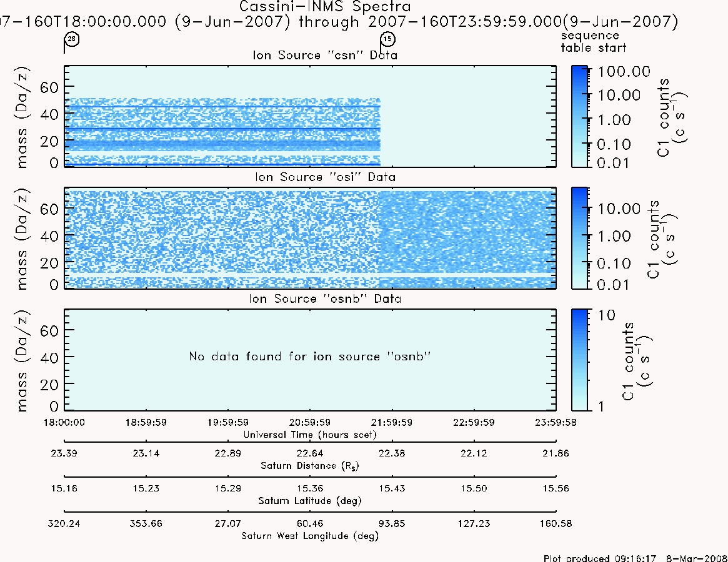Click the "Universal Time (hours scet)" axis title
Screen dimensions: 728x562
tap(310, 435)
